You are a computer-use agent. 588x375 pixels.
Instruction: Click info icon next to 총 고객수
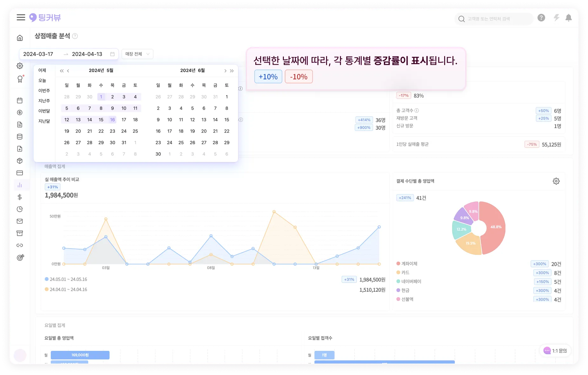(417, 111)
